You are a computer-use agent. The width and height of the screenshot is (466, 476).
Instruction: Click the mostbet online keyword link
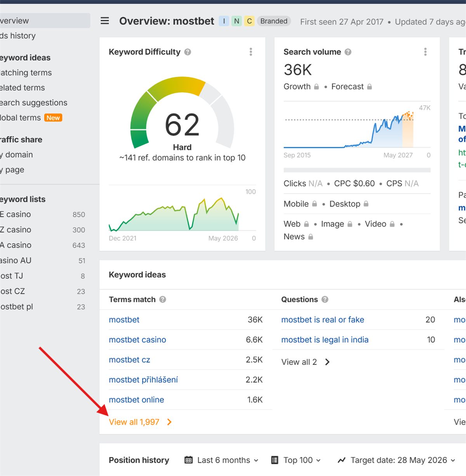pyautogui.click(x=136, y=400)
